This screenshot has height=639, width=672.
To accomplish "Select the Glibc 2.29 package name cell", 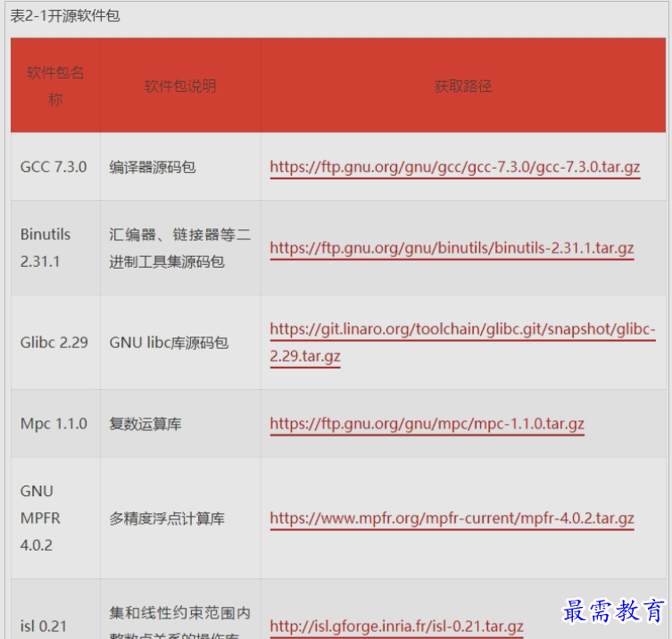I will pos(54,343).
